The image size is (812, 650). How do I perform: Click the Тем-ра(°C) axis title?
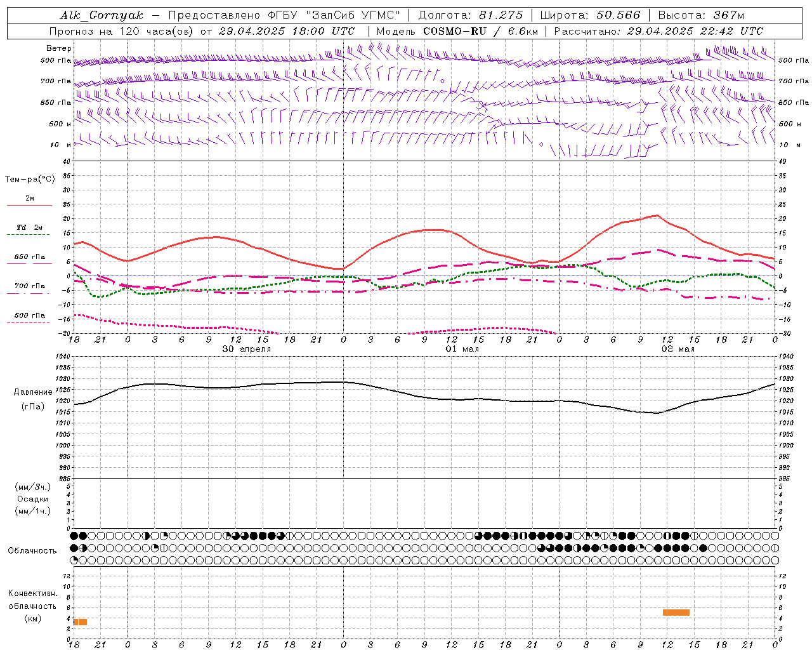(x=30, y=180)
